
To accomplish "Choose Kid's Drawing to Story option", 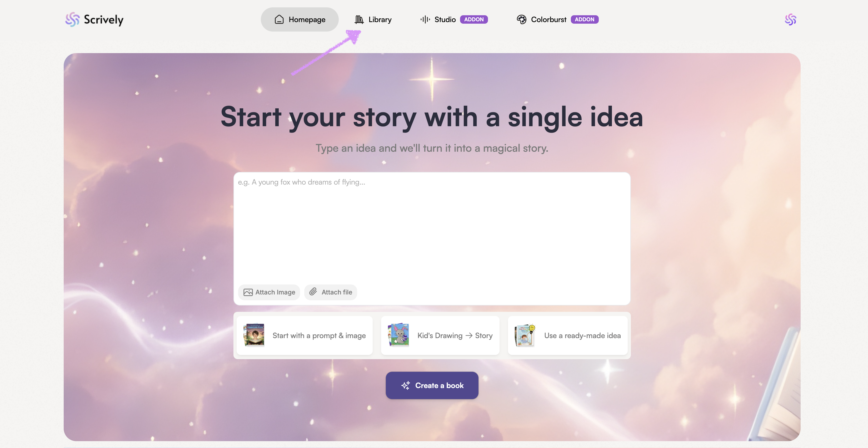I will pos(440,335).
